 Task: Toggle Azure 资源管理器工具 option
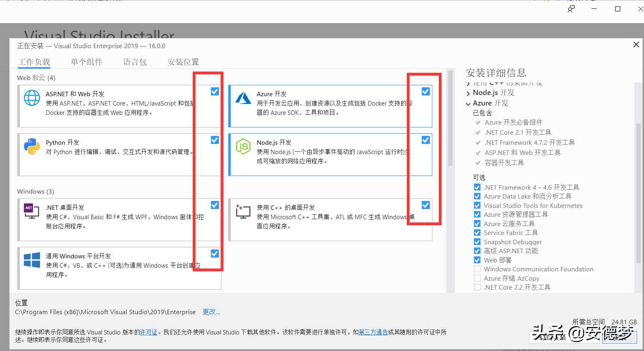click(x=477, y=214)
